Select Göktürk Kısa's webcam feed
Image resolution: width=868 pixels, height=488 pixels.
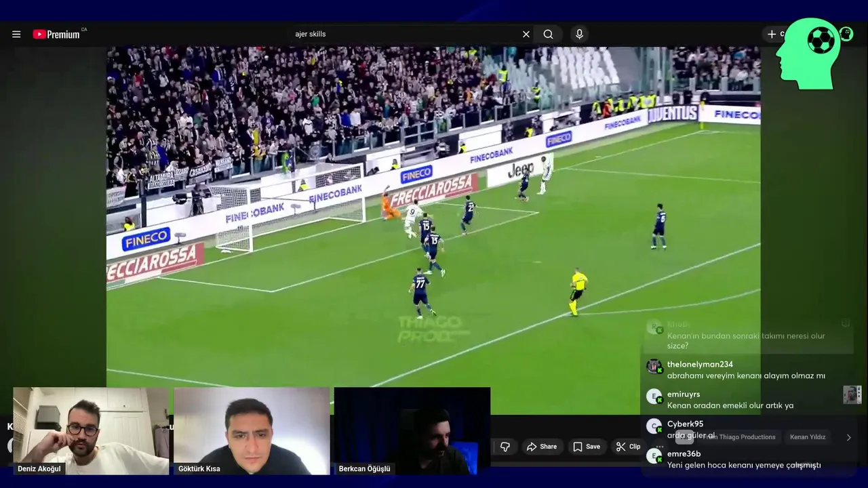pos(252,431)
